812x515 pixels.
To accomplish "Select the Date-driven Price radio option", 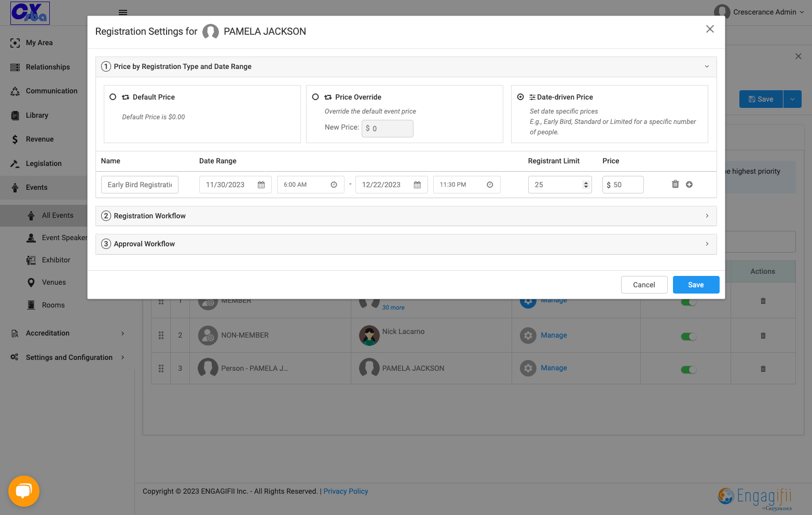I will pyautogui.click(x=520, y=97).
